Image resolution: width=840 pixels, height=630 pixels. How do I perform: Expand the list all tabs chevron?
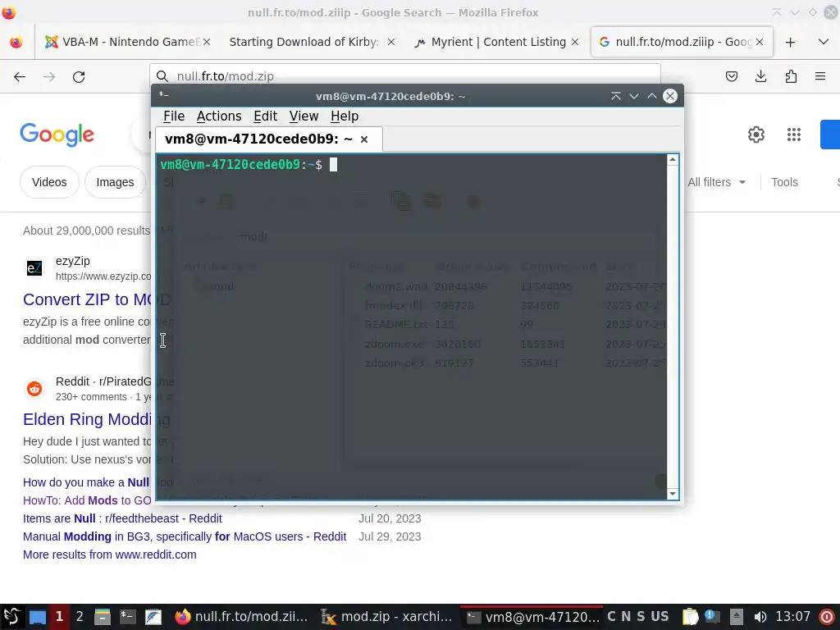click(824, 42)
